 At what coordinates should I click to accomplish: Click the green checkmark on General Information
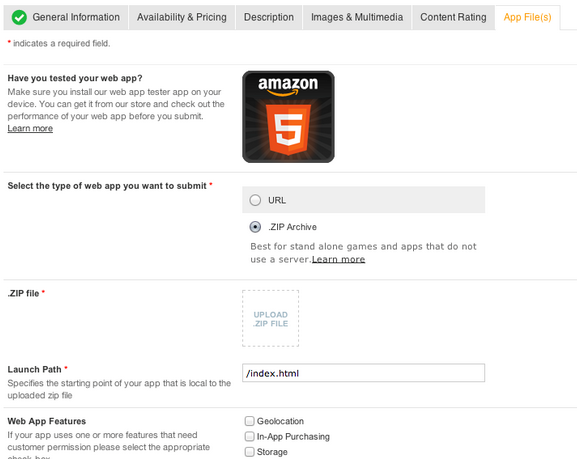point(19,17)
